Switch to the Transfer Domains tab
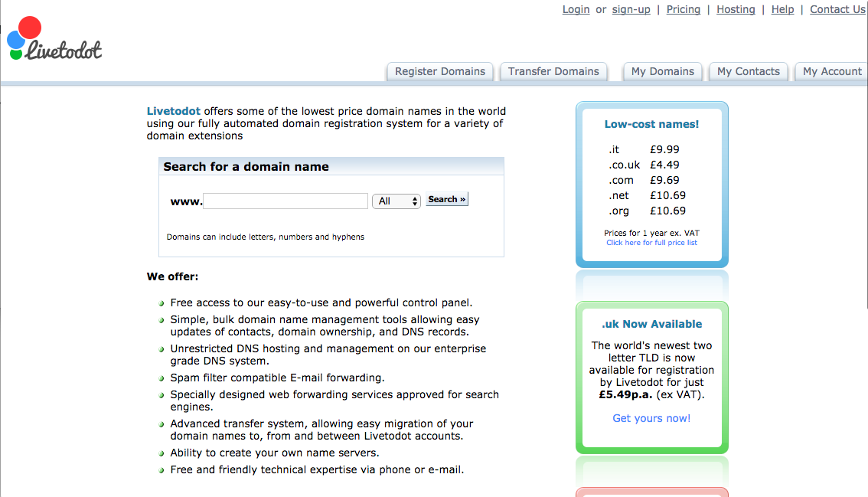This screenshot has height=497, width=868. (553, 71)
